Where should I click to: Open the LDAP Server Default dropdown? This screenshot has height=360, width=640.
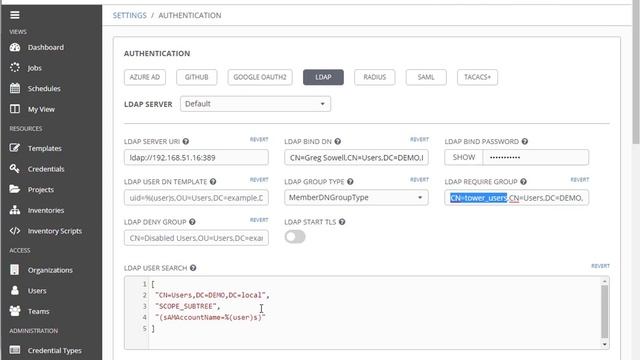tap(255, 104)
